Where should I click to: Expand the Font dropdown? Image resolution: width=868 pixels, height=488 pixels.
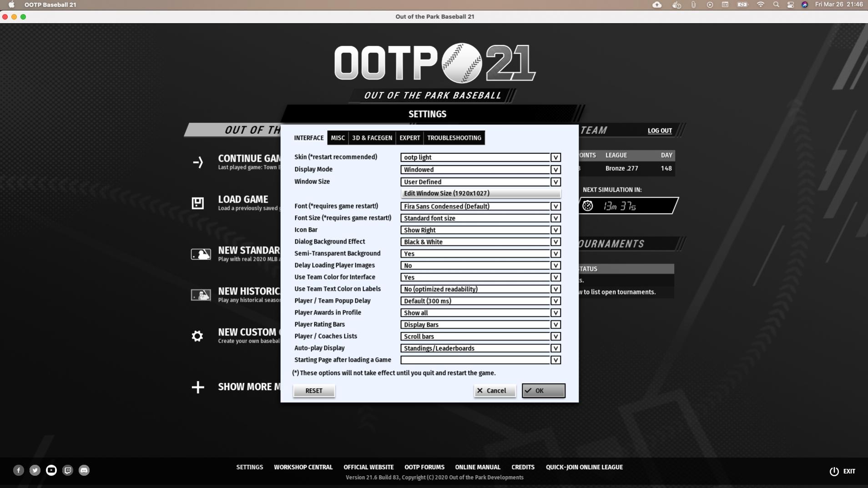pos(555,207)
